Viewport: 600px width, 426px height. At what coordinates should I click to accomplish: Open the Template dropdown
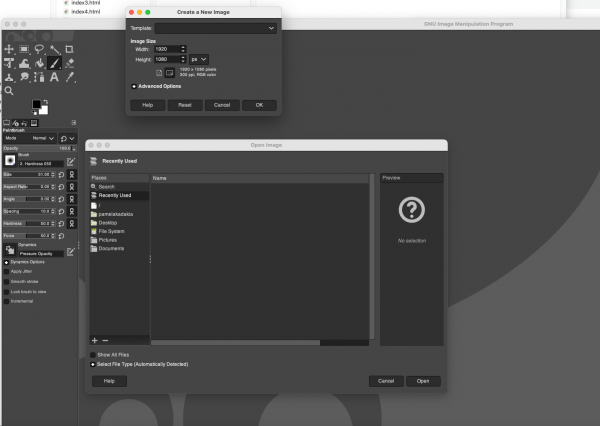pos(215,28)
